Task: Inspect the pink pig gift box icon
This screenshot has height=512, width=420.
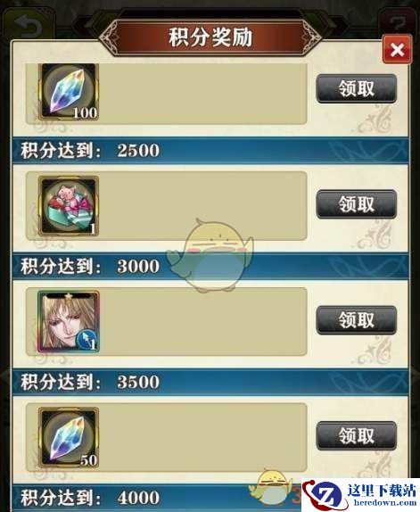Action: pos(69,206)
